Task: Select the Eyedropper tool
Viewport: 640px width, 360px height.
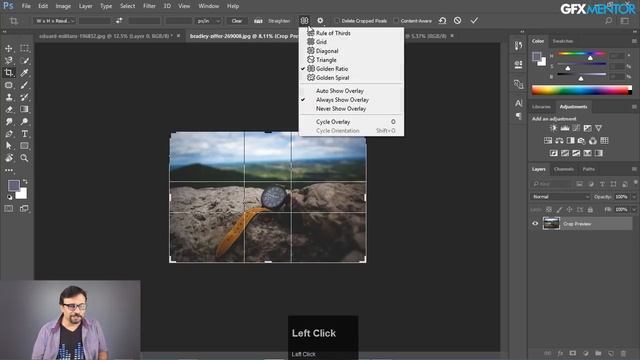Action: pyautogui.click(x=24, y=73)
